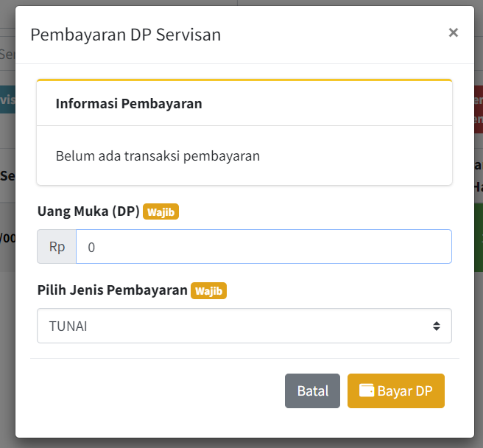Click the dialog title Pembayaran DP Servisan
483x448 pixels.
point(125,35)
